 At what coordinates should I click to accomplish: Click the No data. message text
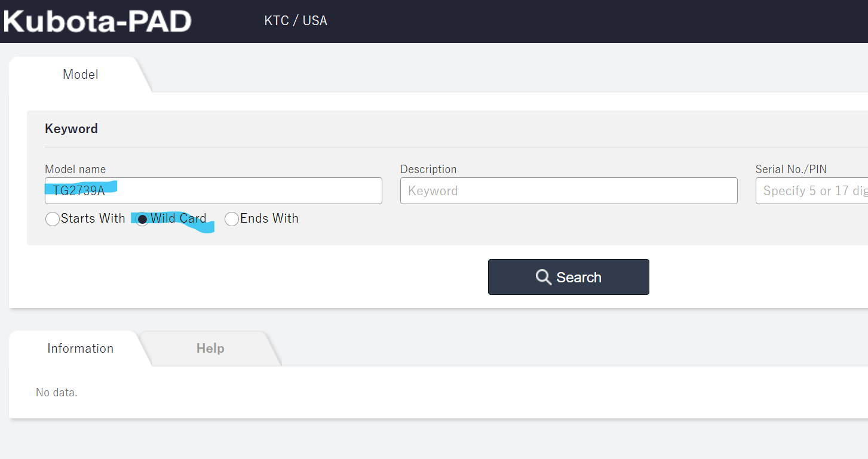(x=57, y=393)
